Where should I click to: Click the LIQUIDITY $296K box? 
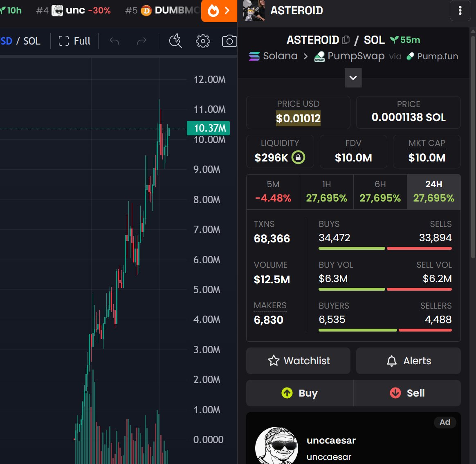(280, 152)
